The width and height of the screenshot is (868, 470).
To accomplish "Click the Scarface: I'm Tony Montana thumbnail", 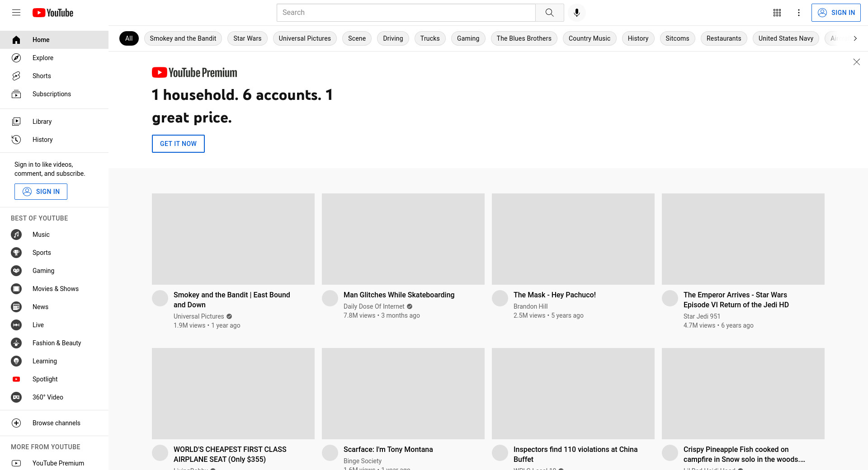I will coord(403,394).
